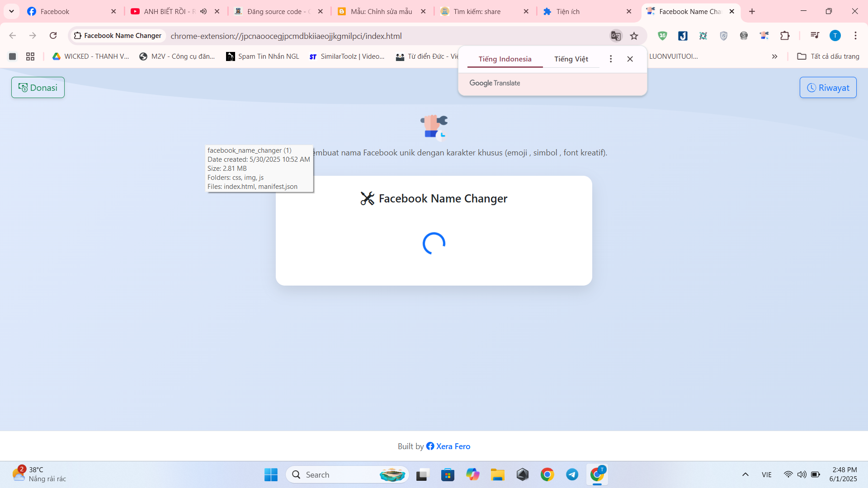
Task: Click the Chrome icon on taskbar
Action: pos(547,474)
